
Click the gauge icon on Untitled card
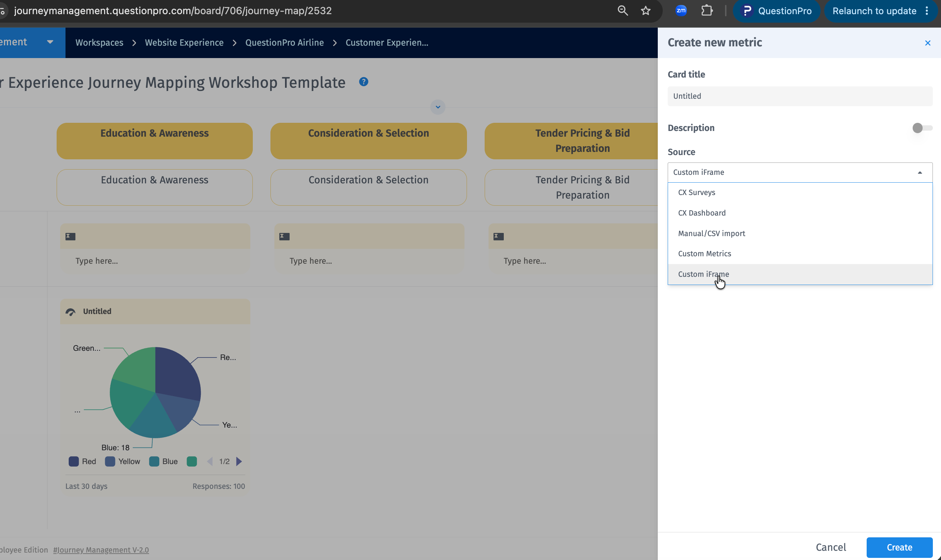click(x=70, y=312)
